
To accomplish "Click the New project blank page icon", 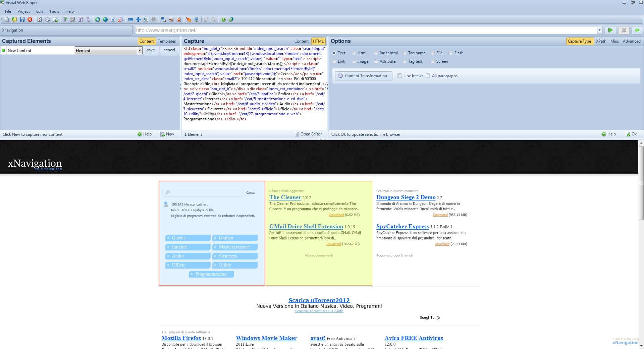I will [x=7, y=19].
